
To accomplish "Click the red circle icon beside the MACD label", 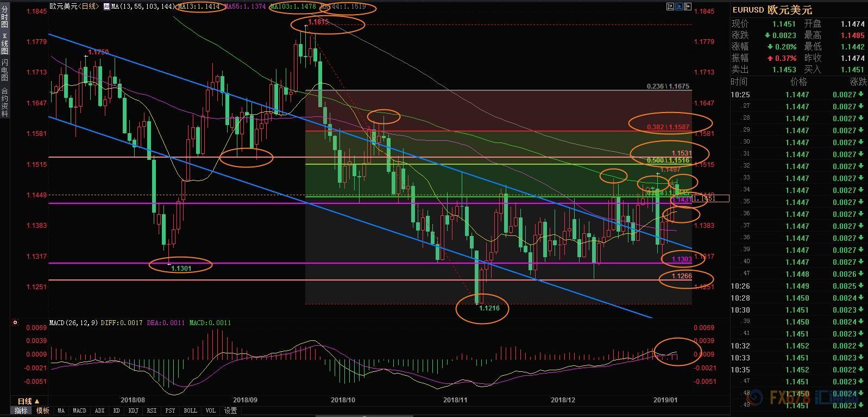I will (15, 322).
